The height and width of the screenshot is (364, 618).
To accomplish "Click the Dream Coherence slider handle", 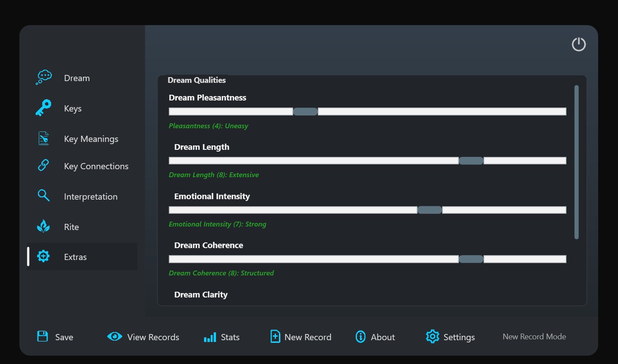I will tap(471, 259).
